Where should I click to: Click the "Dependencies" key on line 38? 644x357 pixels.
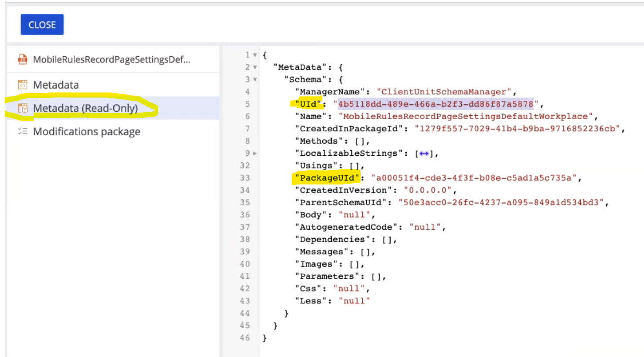click(x=333, y=239)
